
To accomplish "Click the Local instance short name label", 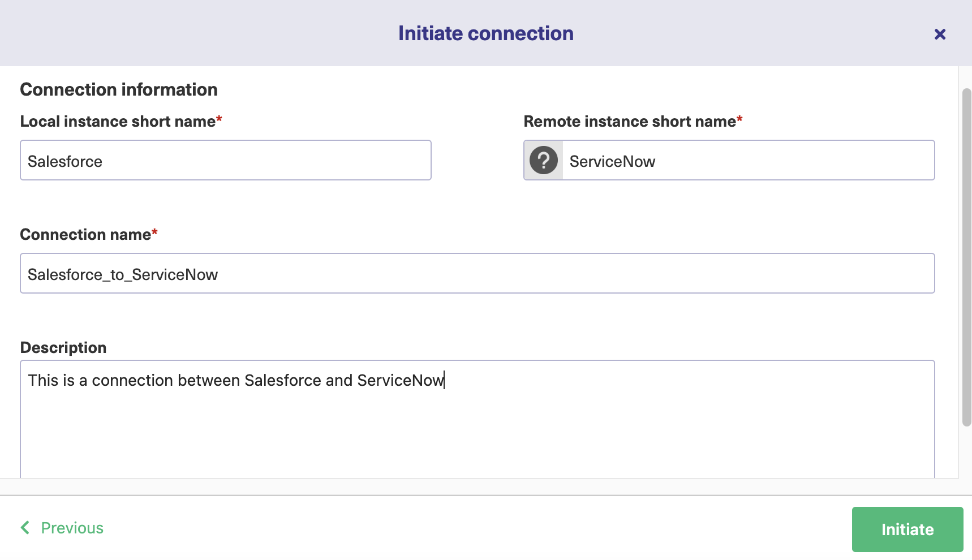I will click(x=118, y=121).
